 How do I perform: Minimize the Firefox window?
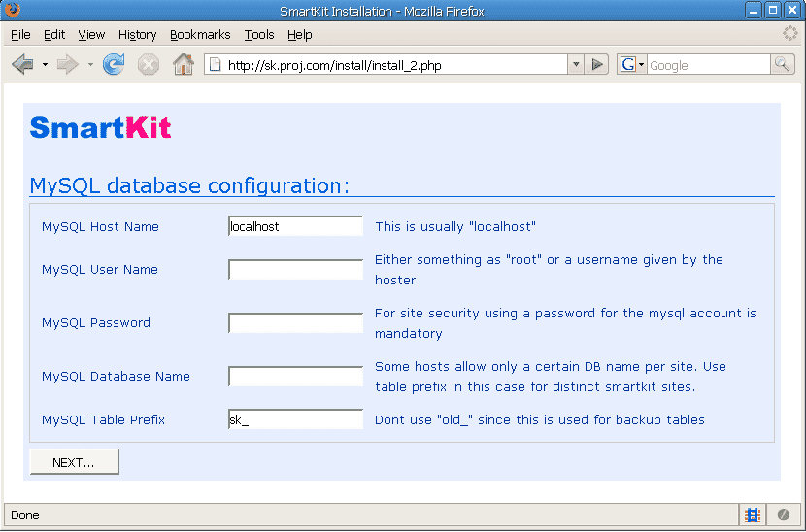(753, 11)
